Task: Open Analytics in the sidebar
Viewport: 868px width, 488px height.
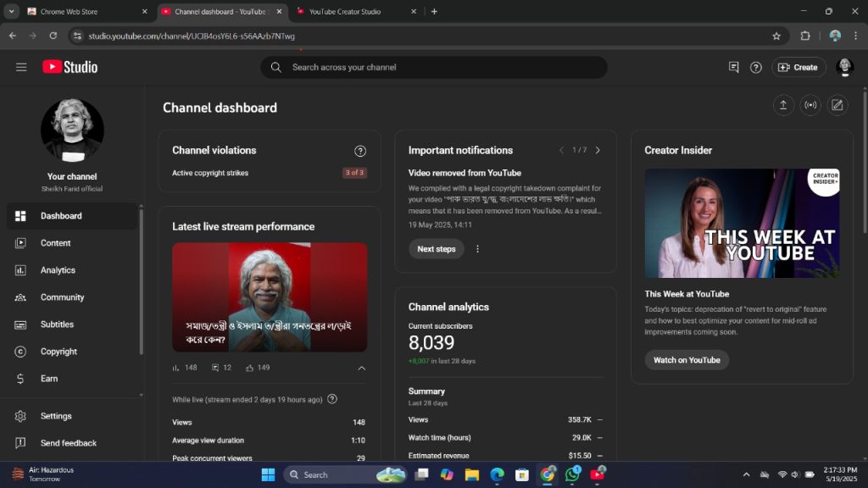Action: pyautogui.click(x=58, y=270)
